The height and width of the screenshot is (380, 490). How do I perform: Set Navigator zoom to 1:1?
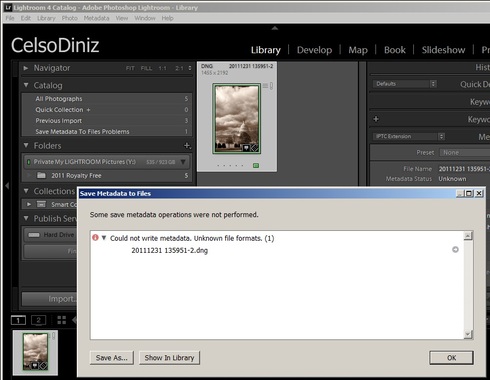[x=162, y=68]
